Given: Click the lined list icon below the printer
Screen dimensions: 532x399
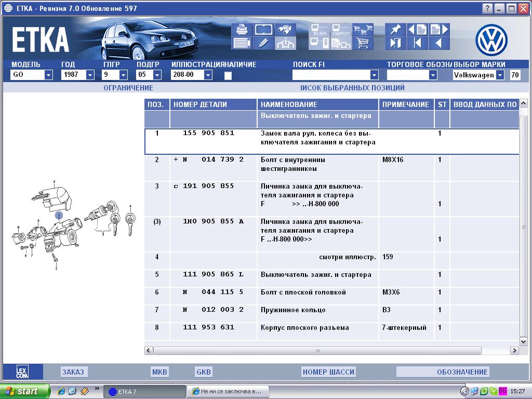Looking at the screenshot, I should pos(242,43).
